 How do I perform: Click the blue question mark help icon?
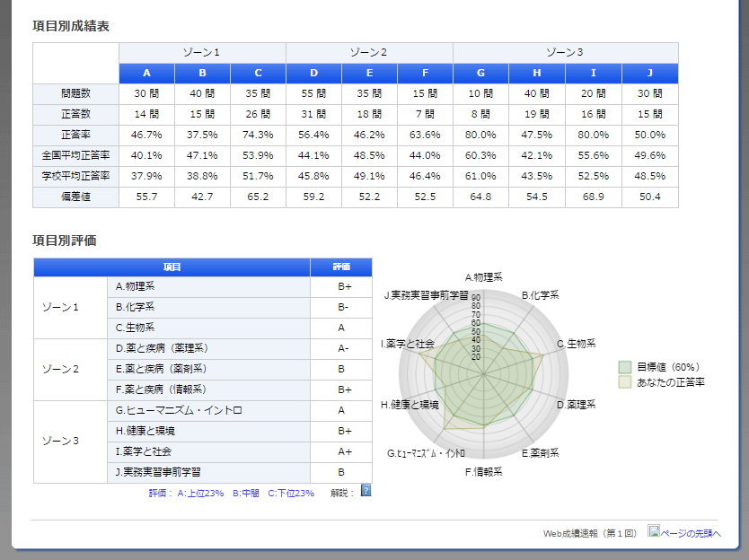[366, 491]
